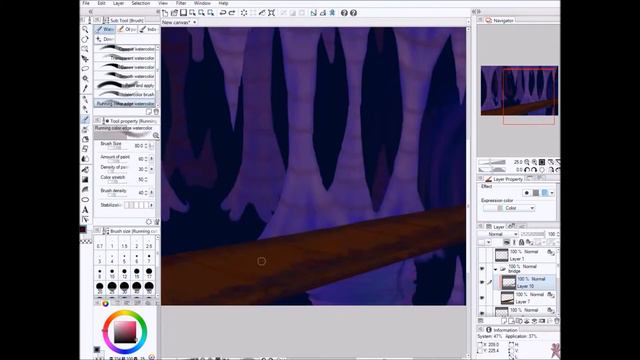Image resolution: width=640 pixels, height=360 pixels.
Task: Delete layer trash icon in Layer panel
Action: click(x=556, y=321)
